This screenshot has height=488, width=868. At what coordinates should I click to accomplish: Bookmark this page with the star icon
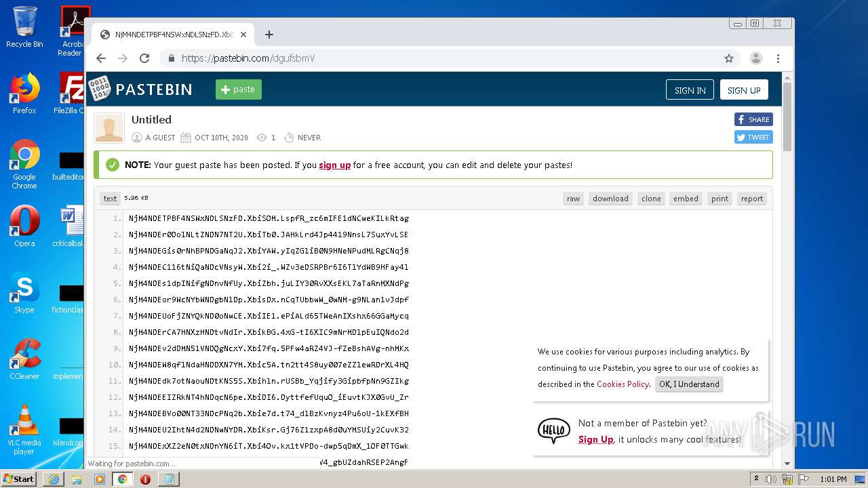tap(729, 58)
